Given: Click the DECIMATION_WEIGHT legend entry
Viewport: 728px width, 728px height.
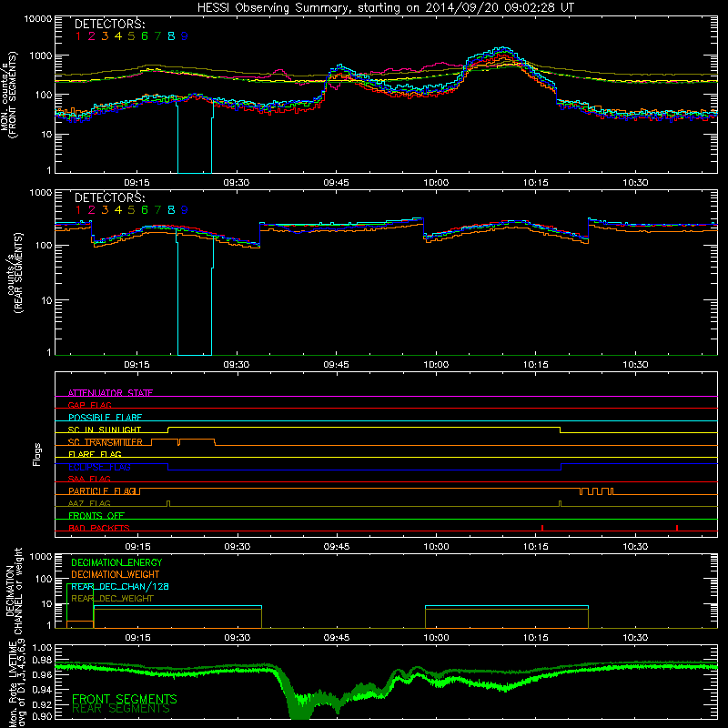Looking at the screenshot, I should pos(116,574).
